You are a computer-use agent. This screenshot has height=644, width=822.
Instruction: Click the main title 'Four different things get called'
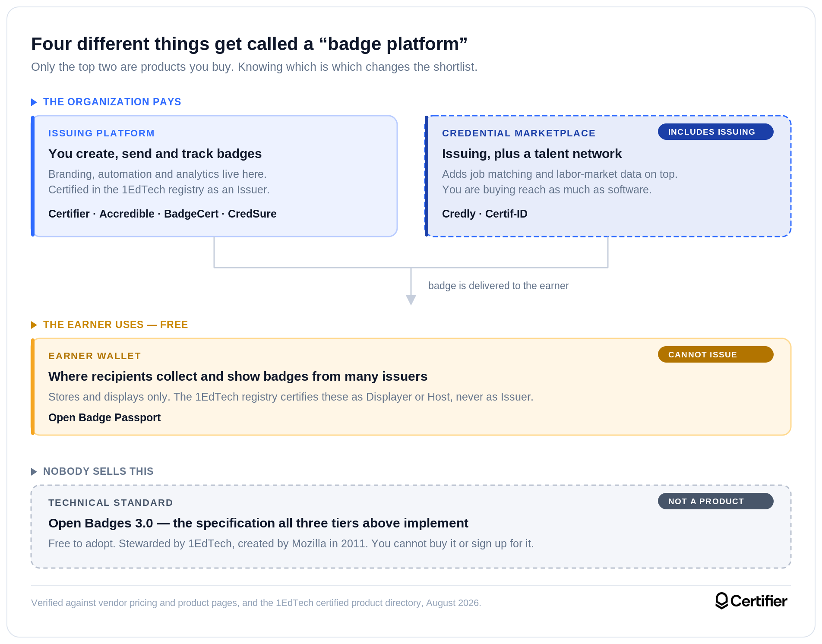[250, 44]
